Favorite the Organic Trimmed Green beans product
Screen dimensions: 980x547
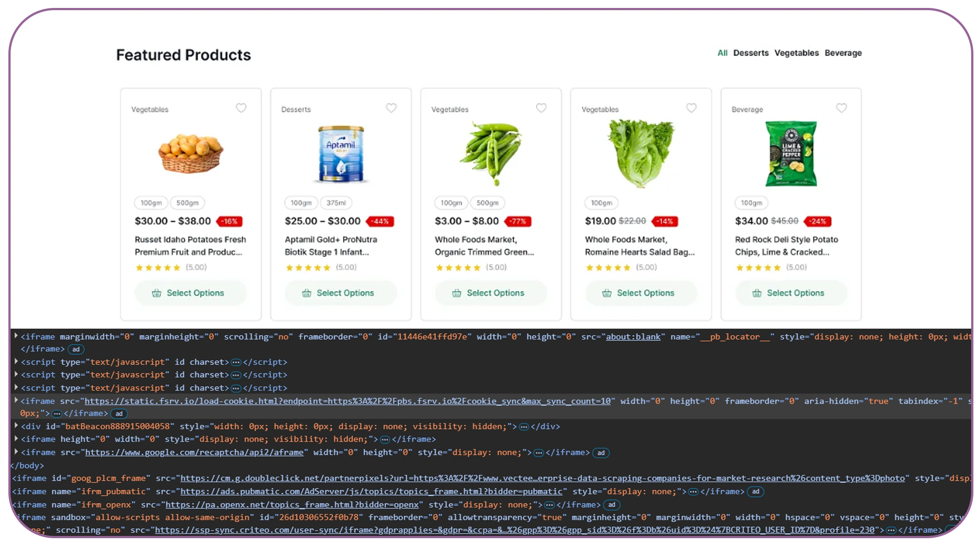[x=541, y=108]
